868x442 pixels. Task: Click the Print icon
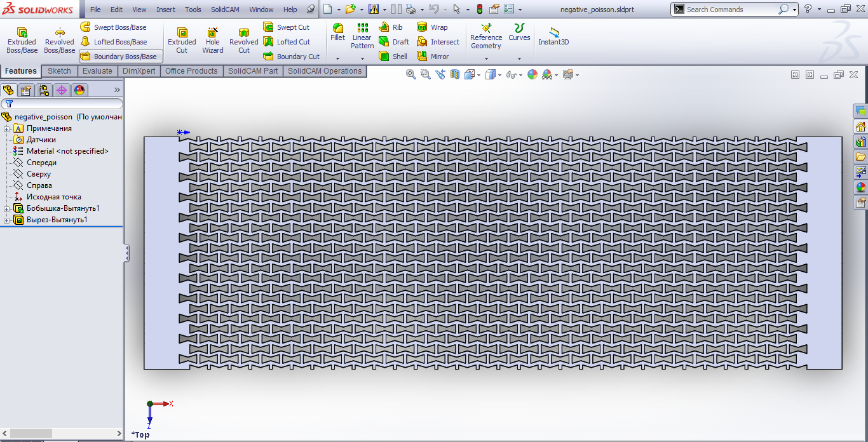pyautogui.click(x=411, y=9)
